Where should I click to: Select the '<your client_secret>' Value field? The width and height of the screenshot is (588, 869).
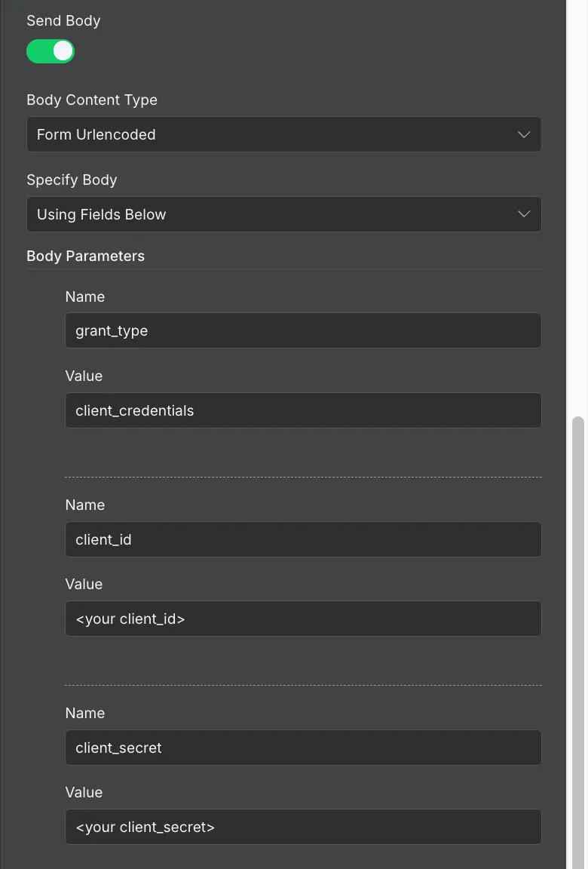pos(303,827)
